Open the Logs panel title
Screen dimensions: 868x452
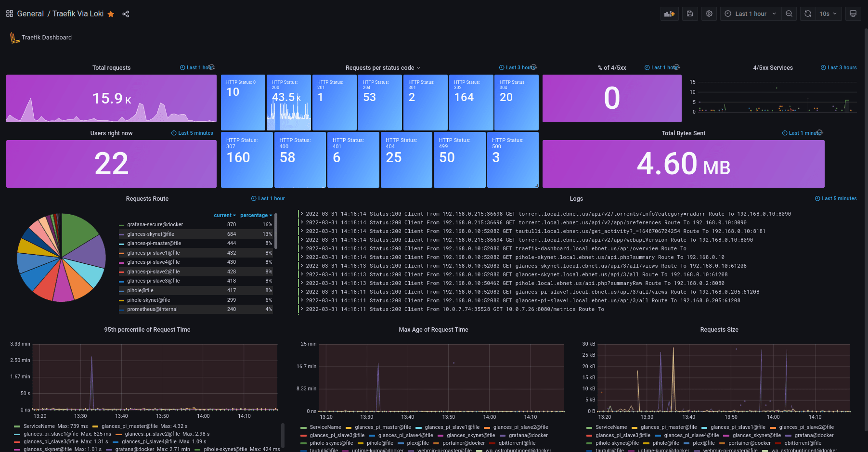(x=576, y=199)
